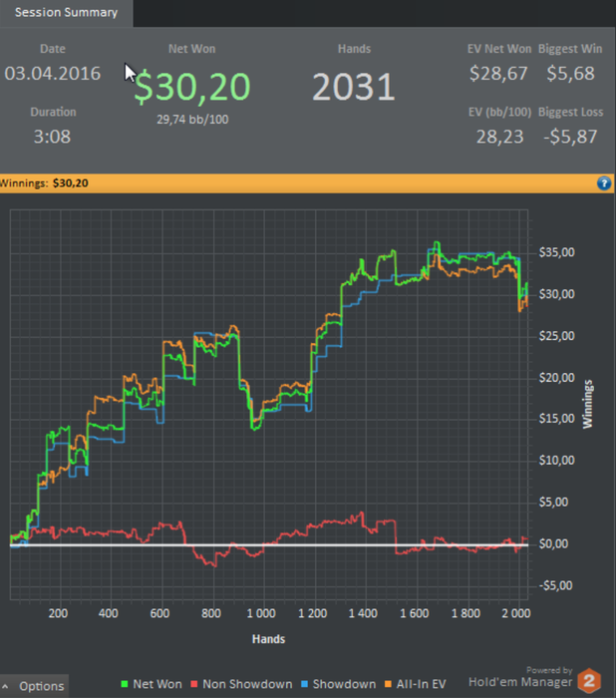This screenshot has height=698, width=616.
Task: Click the Net Won header label
Action: click(191, 49)
